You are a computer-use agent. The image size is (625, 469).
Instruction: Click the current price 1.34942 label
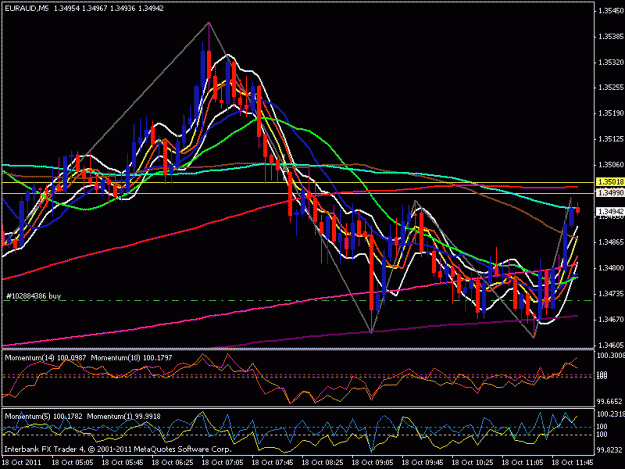610,211
